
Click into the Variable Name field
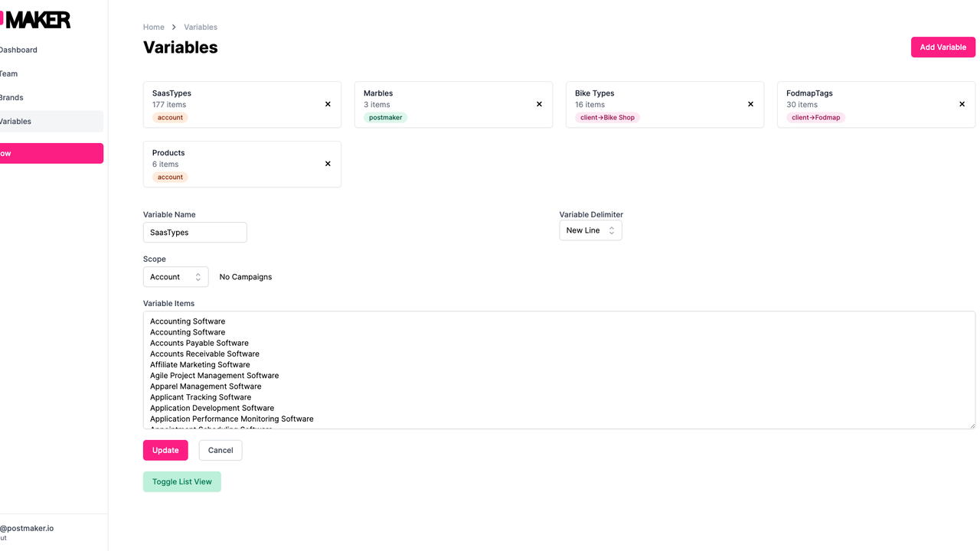[x=194, y=233]
